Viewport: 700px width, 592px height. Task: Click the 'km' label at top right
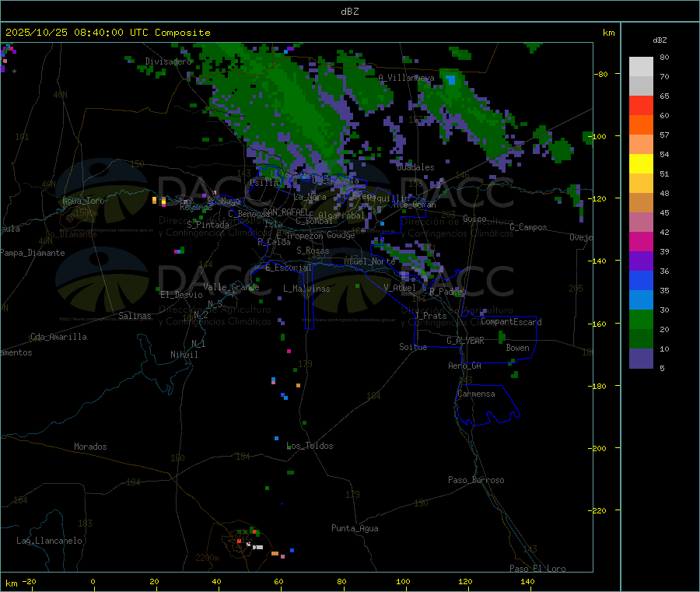(x=608, y=33)
